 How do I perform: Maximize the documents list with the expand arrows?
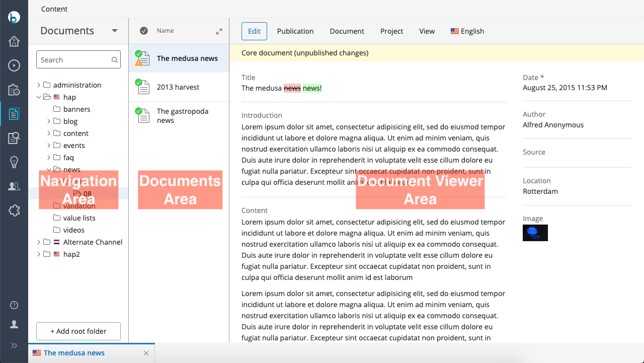pyautogui.click(x=219, y=31)
